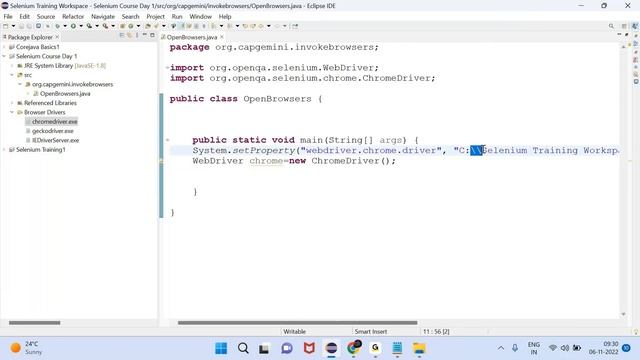Viewport: 640px width, 360px height.
Task: Click the Open Perspective icon
Action: click(x=624, y=26)
